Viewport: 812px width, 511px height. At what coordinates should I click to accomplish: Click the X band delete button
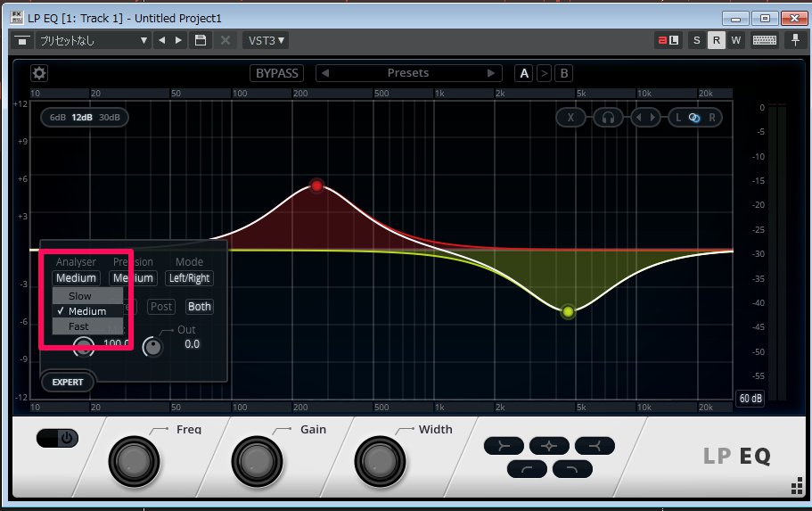click(570, 118)
